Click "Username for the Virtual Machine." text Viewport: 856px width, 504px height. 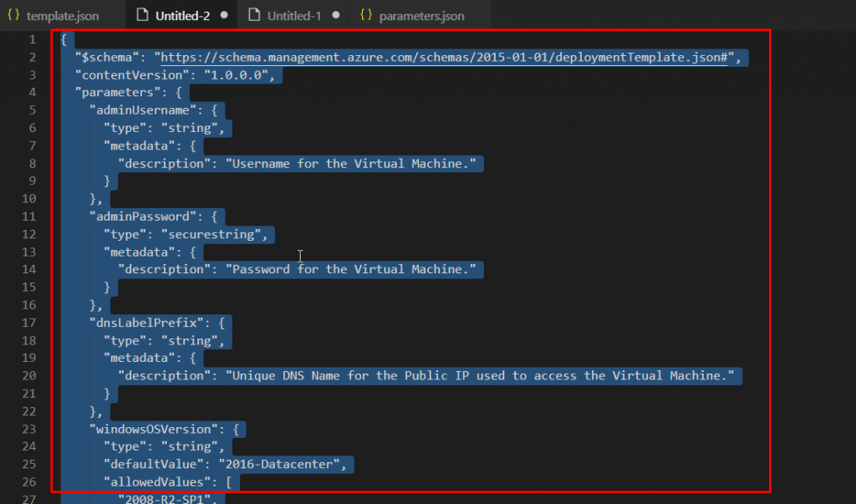(351, 163)
